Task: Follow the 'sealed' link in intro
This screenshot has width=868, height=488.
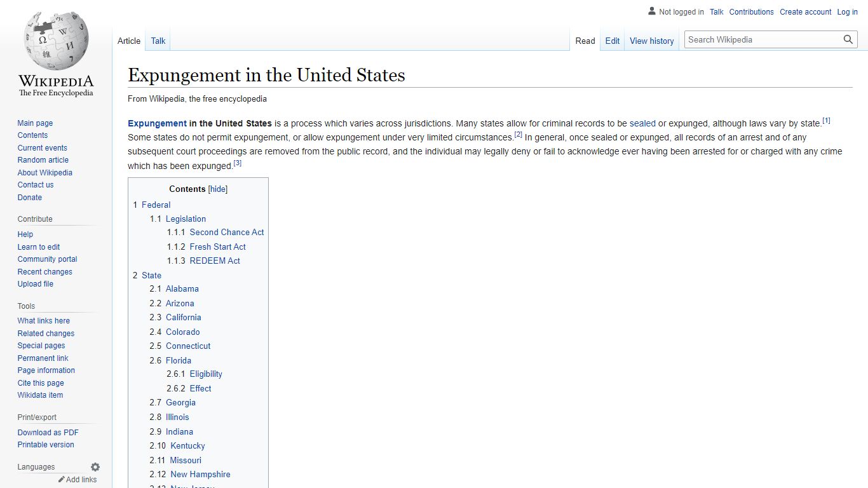Action: click(642, 123)
